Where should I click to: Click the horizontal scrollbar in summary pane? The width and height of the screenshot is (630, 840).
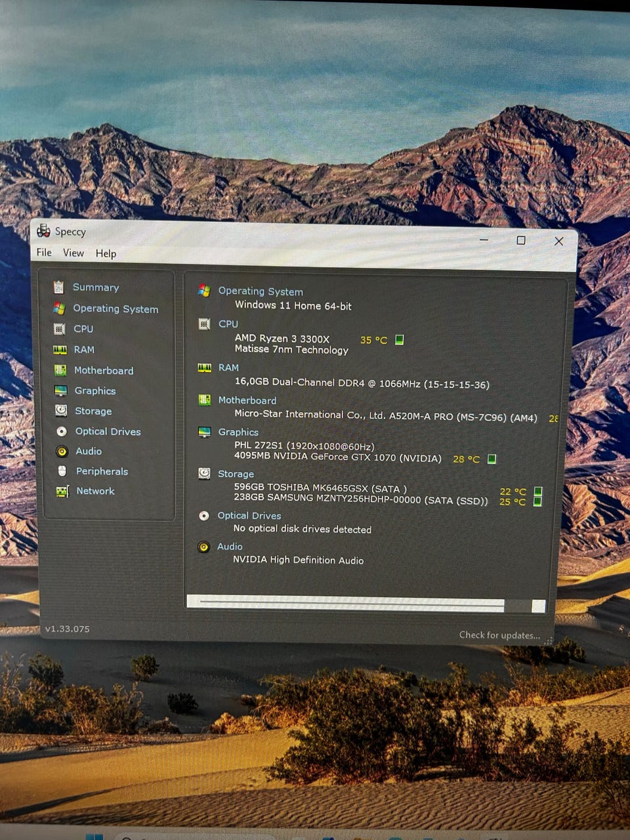(366, 604)
